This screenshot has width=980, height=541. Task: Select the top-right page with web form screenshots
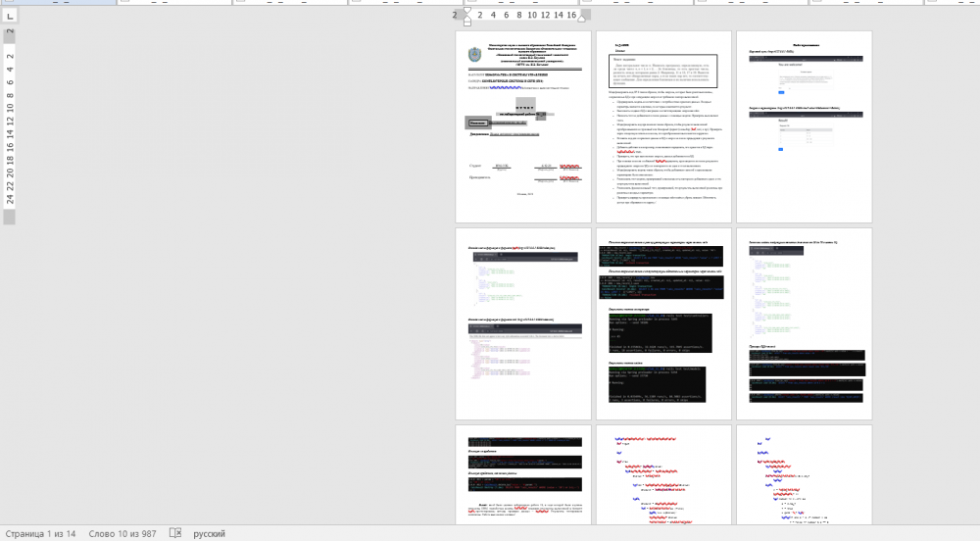804,127
